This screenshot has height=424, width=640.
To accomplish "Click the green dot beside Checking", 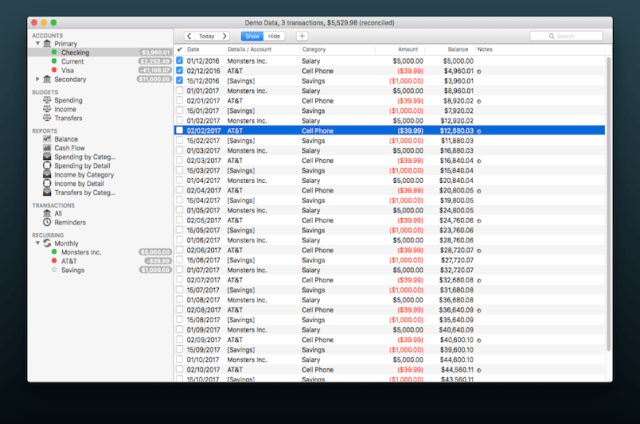I will (x=54, y=52).
